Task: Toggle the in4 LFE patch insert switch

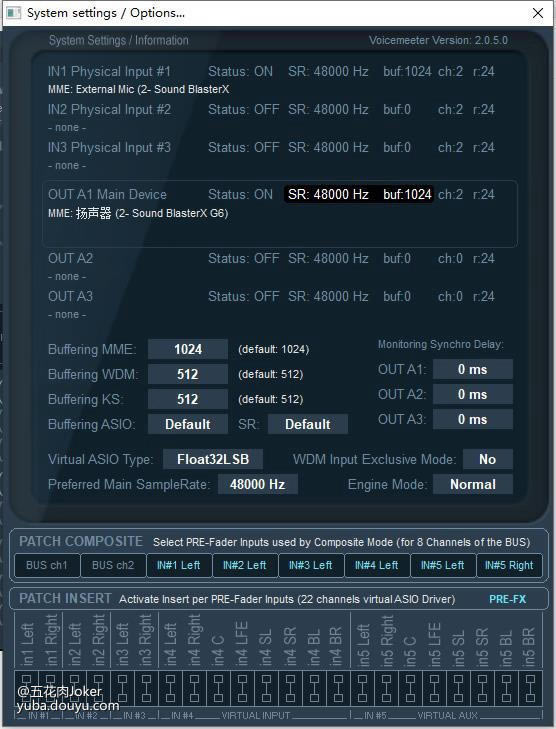Action: (x=242, y=688)
